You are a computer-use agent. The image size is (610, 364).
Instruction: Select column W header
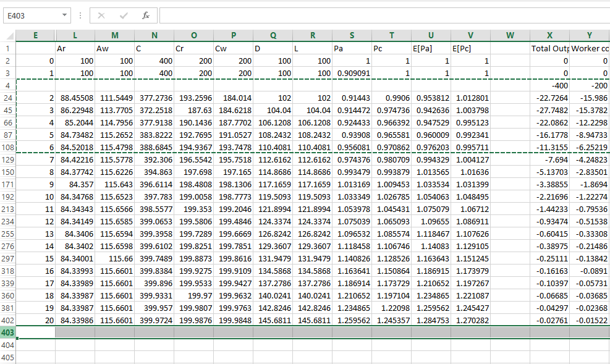(510, 35)
